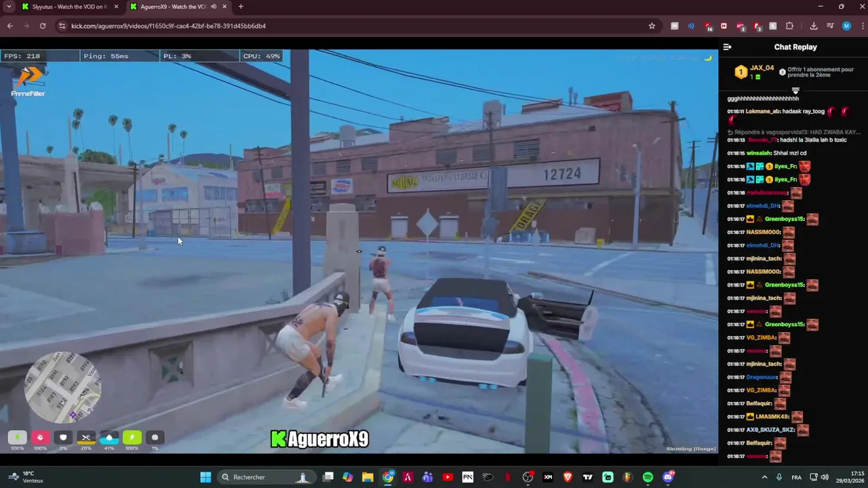This screenshot has height=488, width=868.
Task: Click username winsalah in chat
Action: 759,153
